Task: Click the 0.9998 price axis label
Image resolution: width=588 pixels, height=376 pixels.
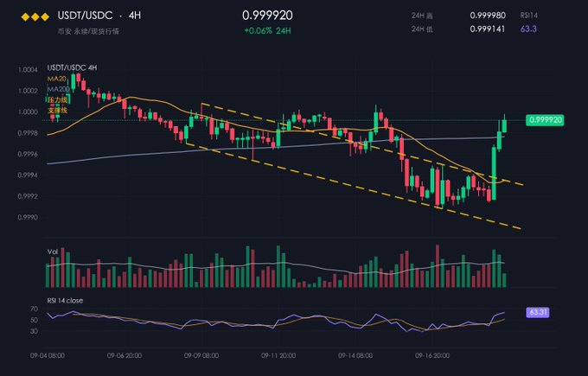Action: 28,133
